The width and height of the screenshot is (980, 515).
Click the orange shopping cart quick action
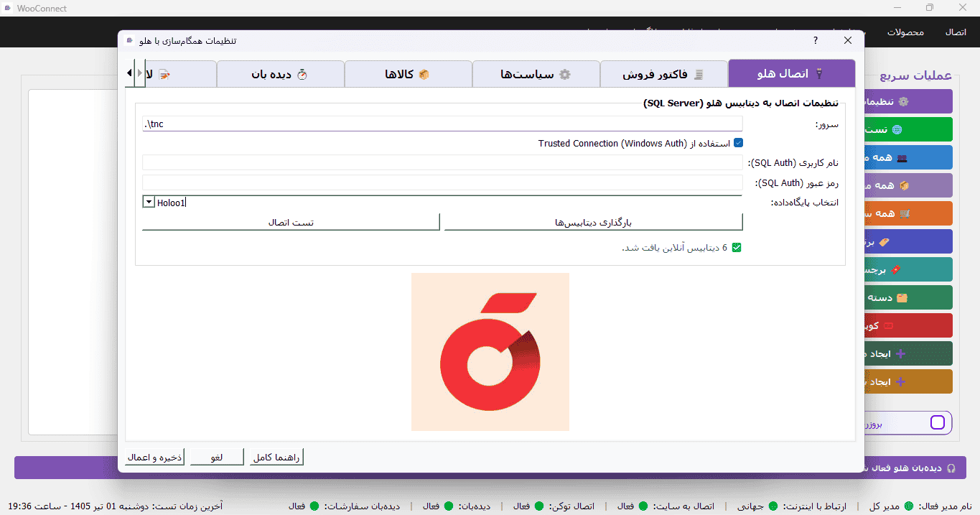click(908, 213)
